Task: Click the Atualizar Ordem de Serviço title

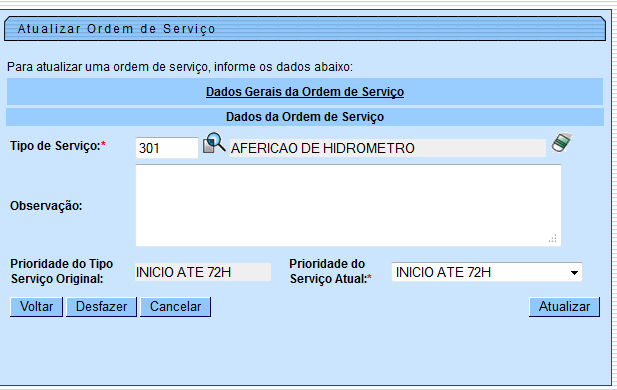Action: (x=116, y=29)
